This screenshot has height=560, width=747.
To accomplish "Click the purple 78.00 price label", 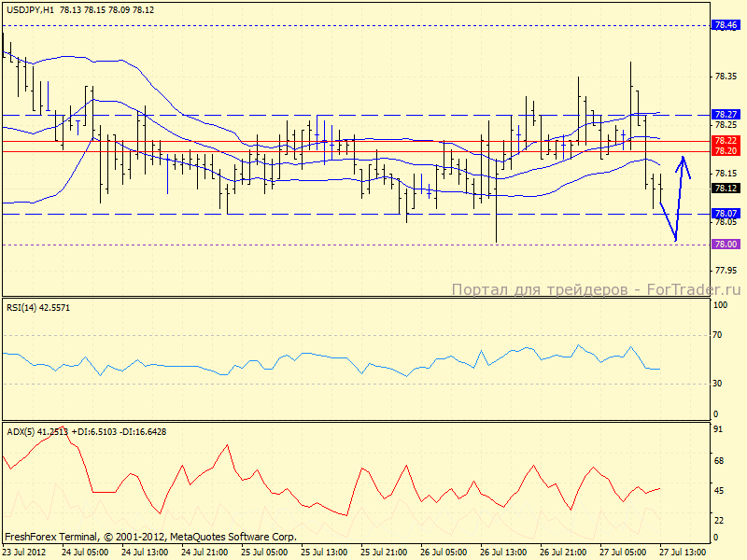I will click(x=726, y=245).
